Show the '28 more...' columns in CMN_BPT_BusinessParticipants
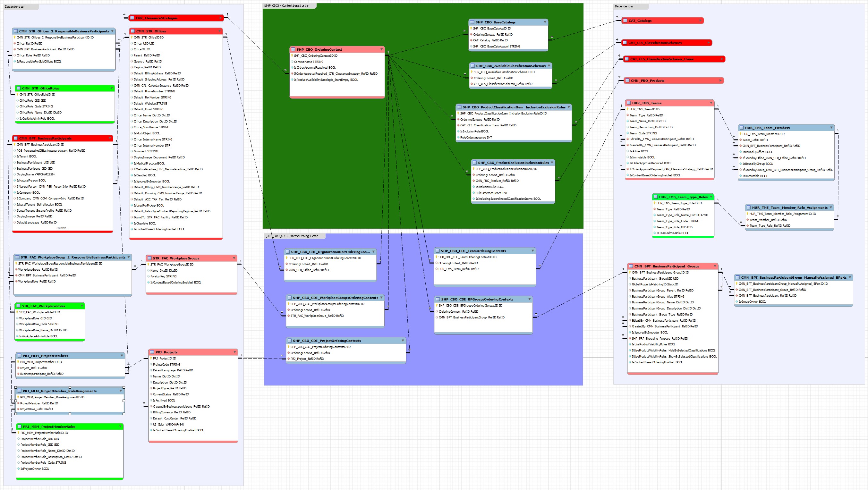Screen dimensions: 868x490 click(x=62, y=228)
